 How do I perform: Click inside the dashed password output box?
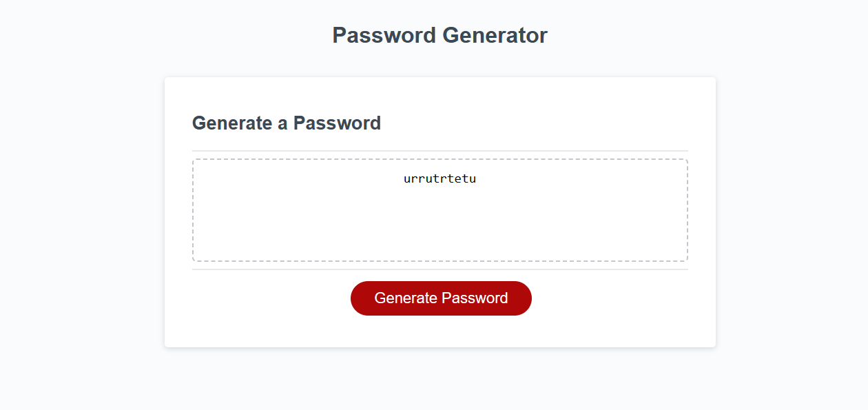(440, 221)
